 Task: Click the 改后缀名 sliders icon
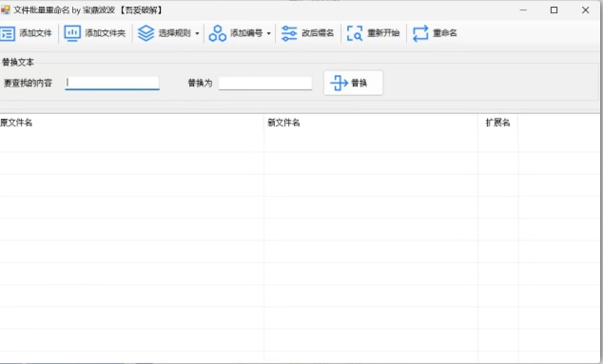(x=289, y=33)
